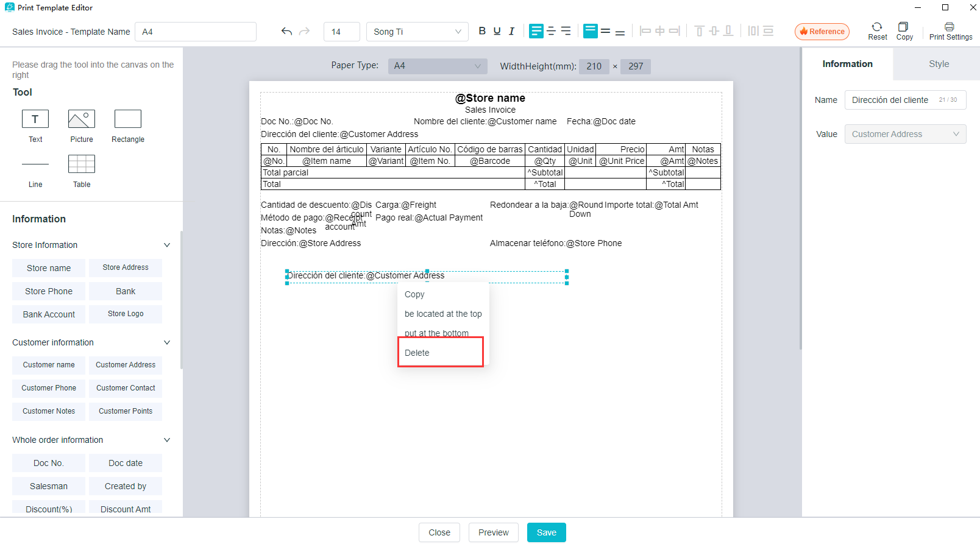
Task: Choose the Rectangle tool
Action: (128, 119)
